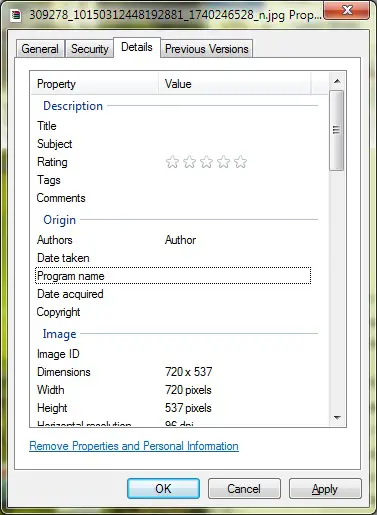Click the Cancel button
This screenshot has height=515, width=377.
[244, 489]
